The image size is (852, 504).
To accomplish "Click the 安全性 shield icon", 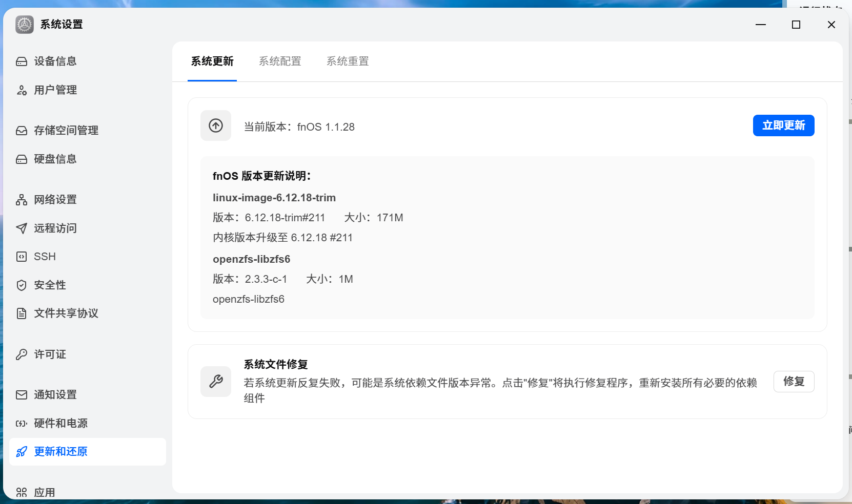I will click(22, 285).
